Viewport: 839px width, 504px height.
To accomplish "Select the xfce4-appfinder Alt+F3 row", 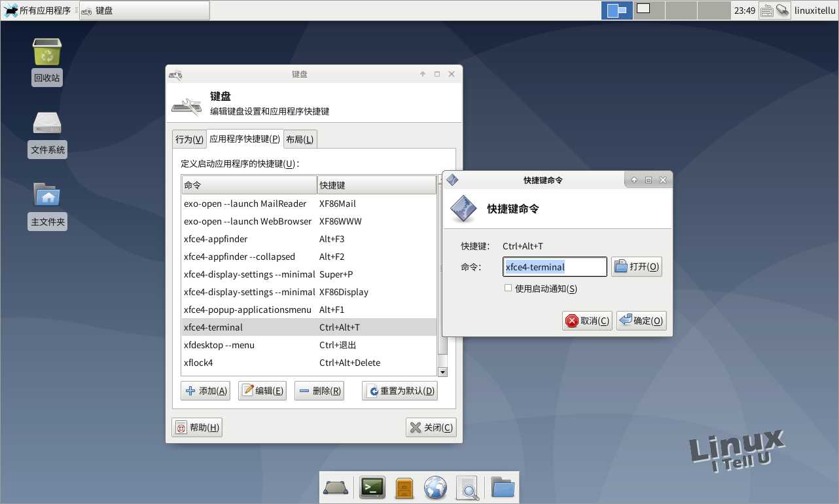I will pos(309,239).
